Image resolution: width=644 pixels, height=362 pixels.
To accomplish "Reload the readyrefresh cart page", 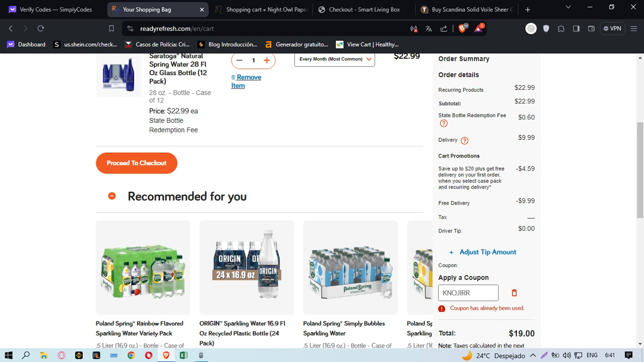I will tap(41, 28).
